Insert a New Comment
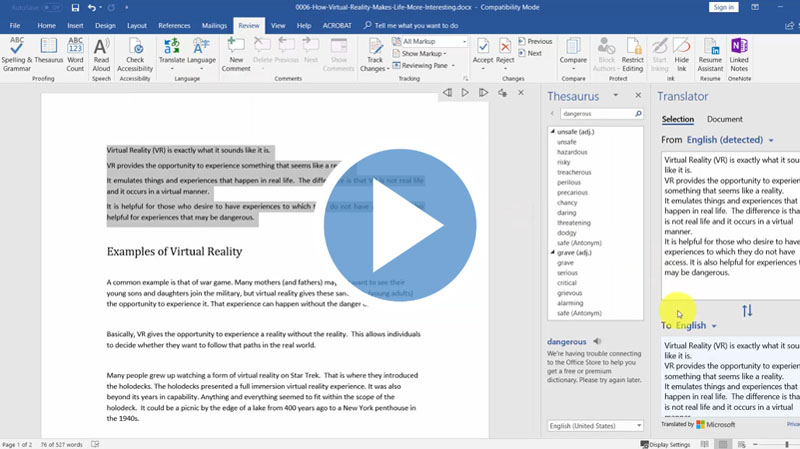The height and width of the screenshot is (449, 800). point(236,52)
